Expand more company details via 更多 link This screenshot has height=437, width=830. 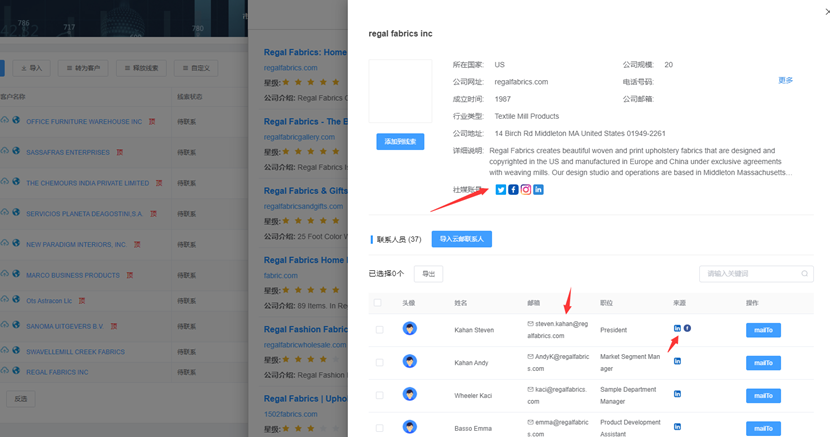(786, 80)
